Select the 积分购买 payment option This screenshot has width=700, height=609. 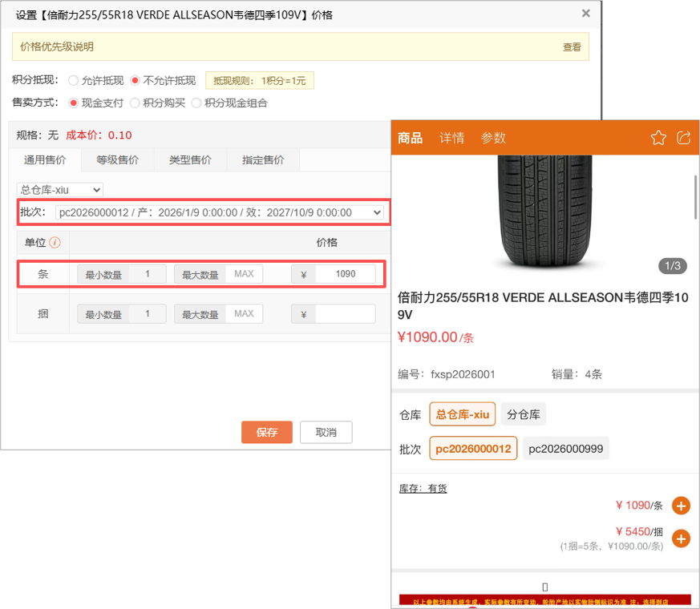[x=136, y=103]
